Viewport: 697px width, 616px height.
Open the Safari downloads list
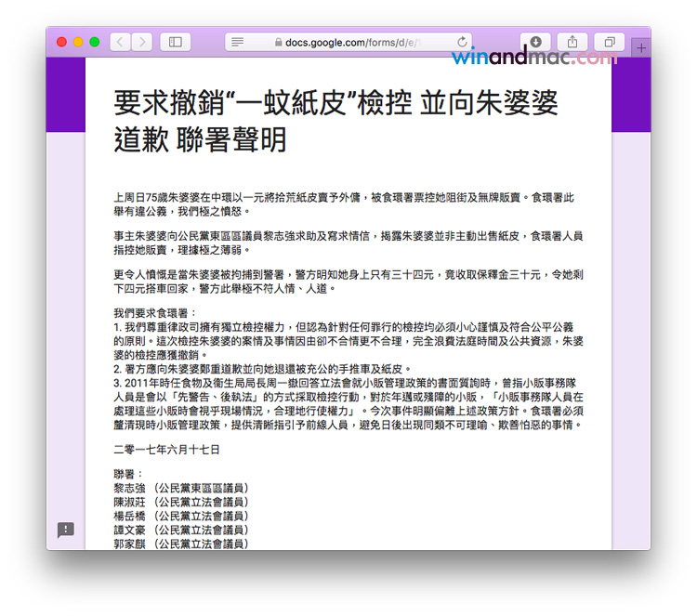tap(536, 42)
